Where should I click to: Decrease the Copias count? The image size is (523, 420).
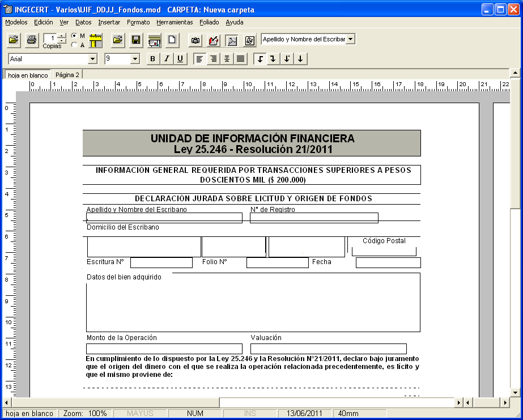pos(62,41)
